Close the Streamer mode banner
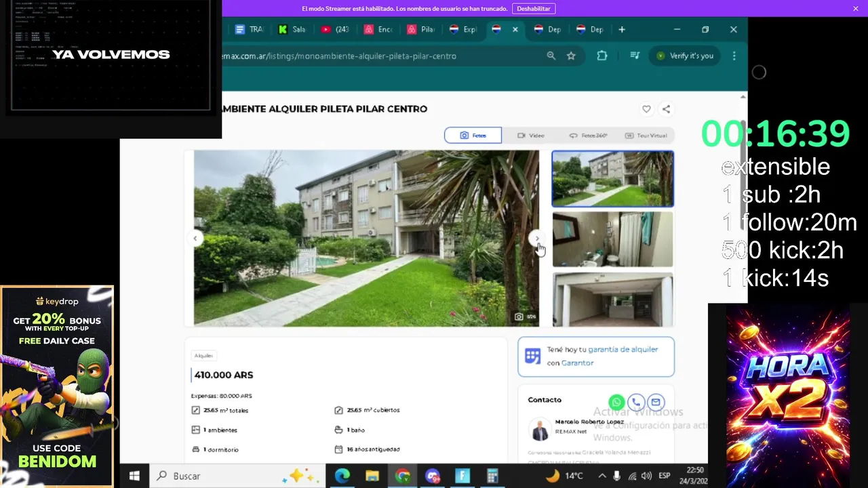868x488 pixels. (x=856, y=8)
